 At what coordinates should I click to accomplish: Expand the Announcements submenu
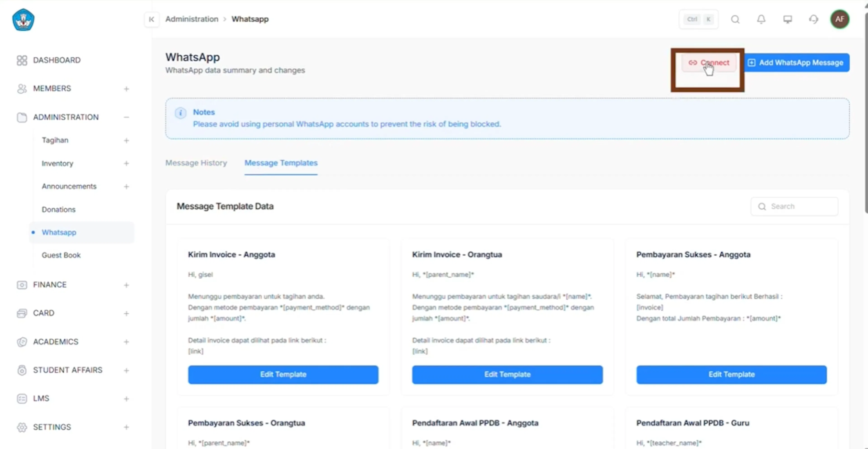tap(126, 187)
